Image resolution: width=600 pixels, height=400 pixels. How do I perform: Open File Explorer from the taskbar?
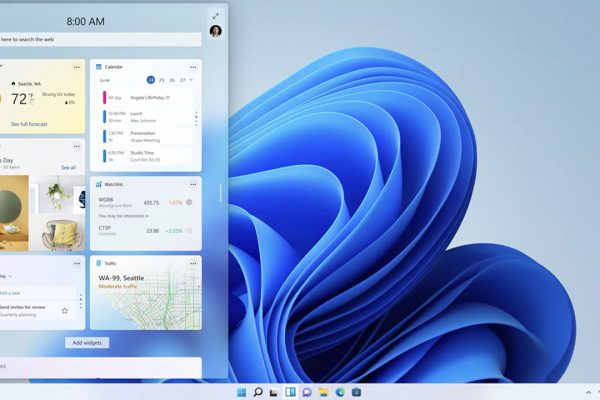click(x=324, y=392)
